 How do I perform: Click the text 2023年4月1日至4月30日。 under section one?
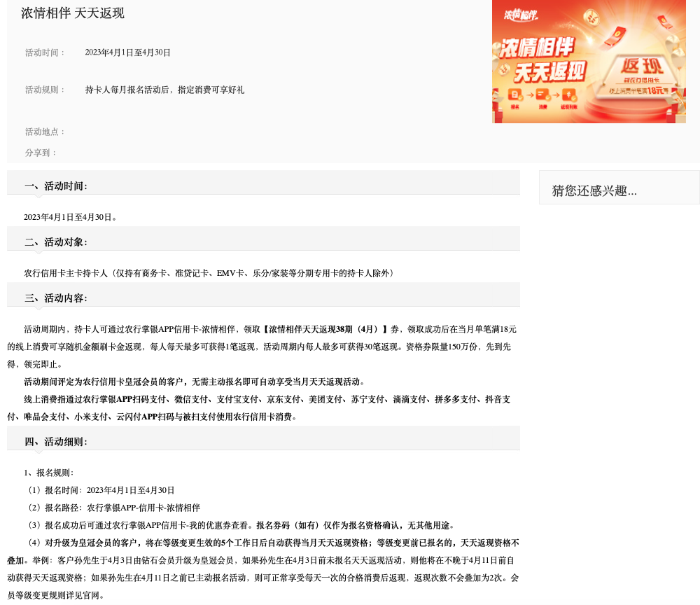(x=71, y=217)
